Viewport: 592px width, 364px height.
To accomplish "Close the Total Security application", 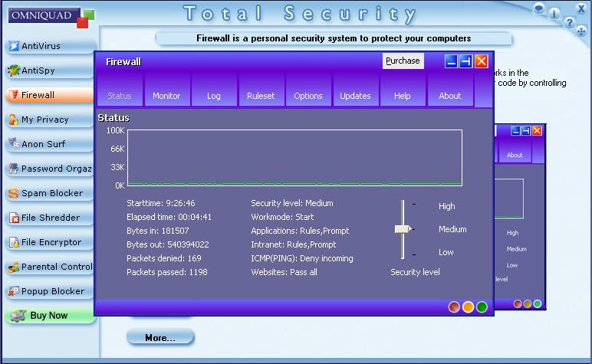I will point(581,8).
